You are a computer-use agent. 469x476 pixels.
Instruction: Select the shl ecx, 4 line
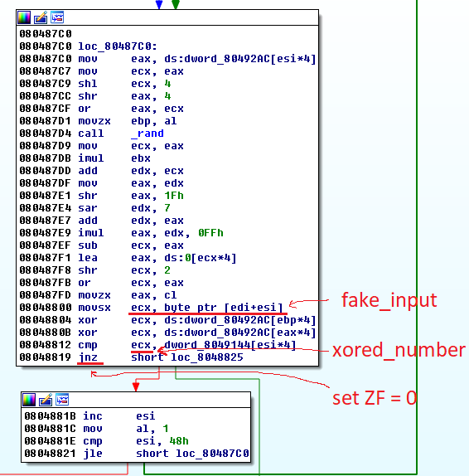click(95, 84)
